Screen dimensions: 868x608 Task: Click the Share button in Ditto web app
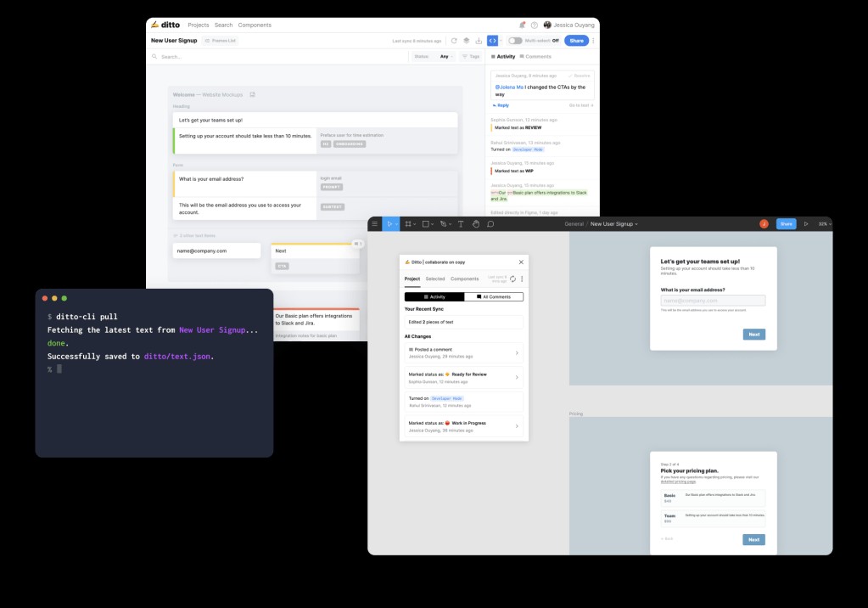(576, 41)
